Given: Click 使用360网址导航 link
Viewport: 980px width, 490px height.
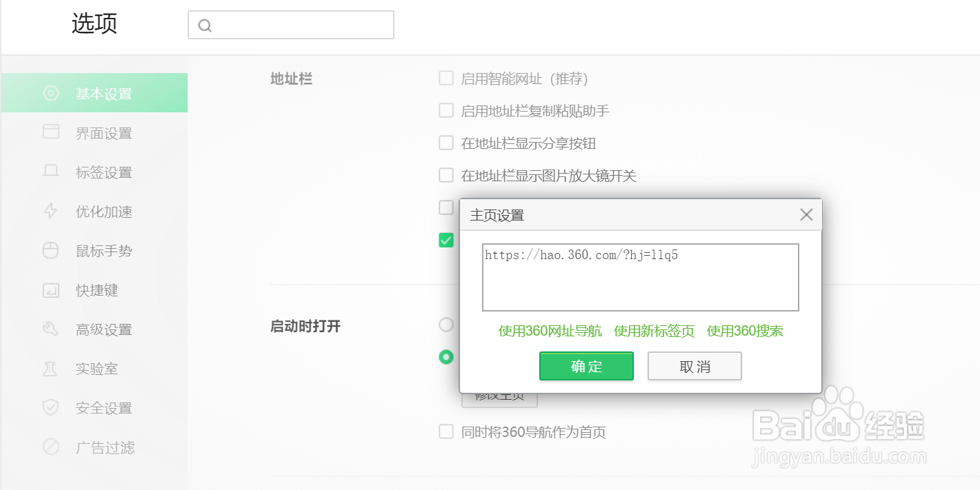Looking at the screenshot, I should [550, 331].
